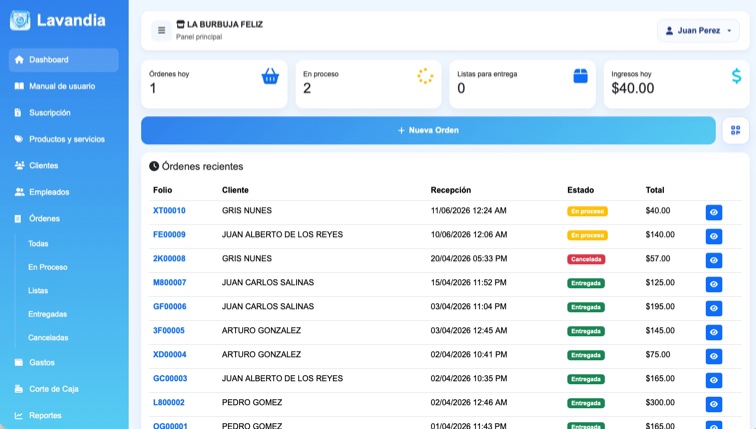Click the Recepción column header
The image size is (756, 429).
[451, 190]
